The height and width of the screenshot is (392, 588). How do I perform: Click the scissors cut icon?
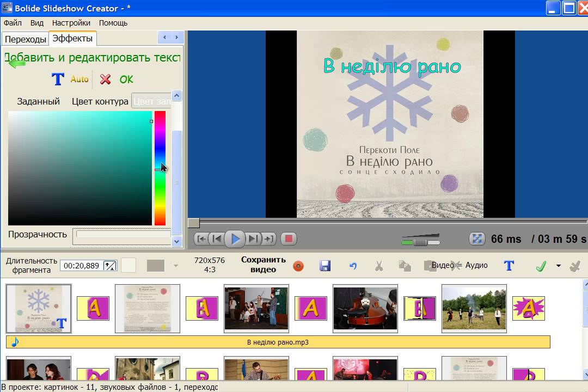(x=379, y=266)
